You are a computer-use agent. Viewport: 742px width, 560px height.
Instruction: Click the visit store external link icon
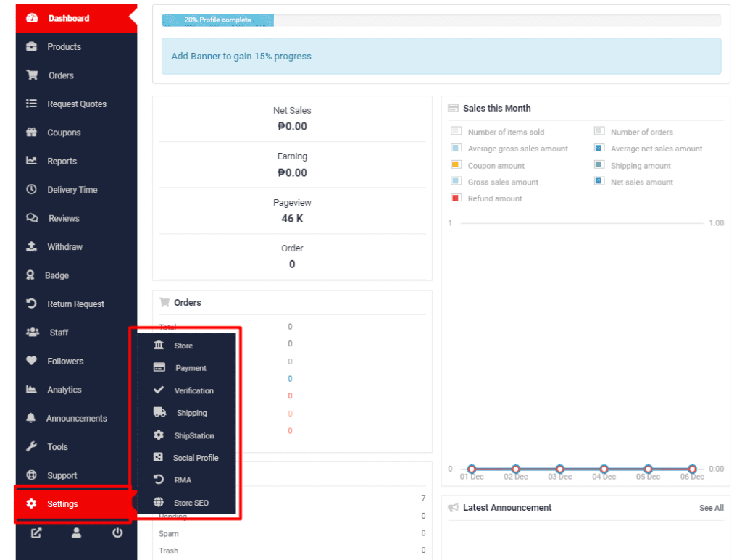(36, 533)
